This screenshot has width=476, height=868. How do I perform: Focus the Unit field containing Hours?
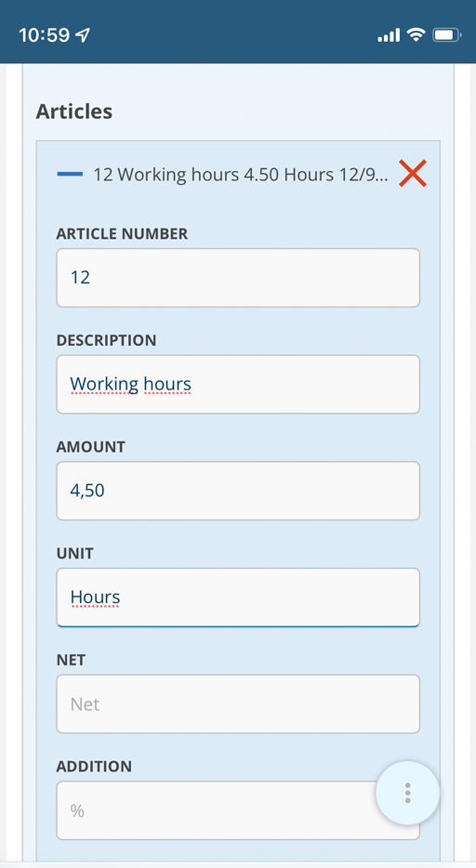click(x=238, y=598)
